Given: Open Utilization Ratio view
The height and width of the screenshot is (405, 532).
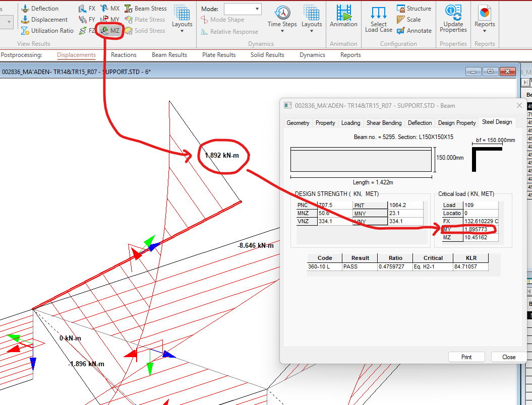Looking at the screenshot, I should pos(47,31).
